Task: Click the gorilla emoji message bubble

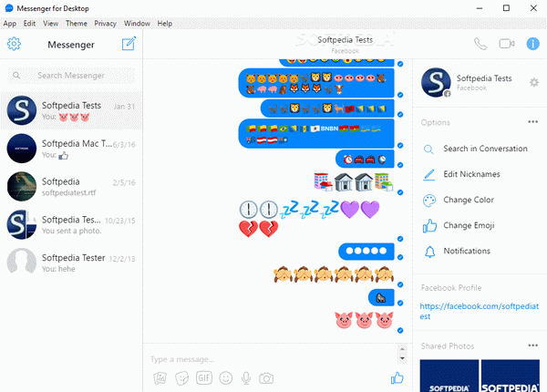Action: pos(381,297)
